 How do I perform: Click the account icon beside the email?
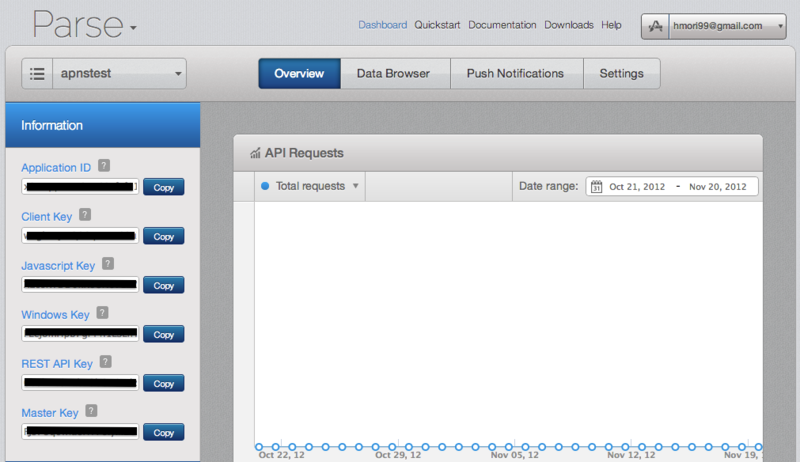[655, 26]
